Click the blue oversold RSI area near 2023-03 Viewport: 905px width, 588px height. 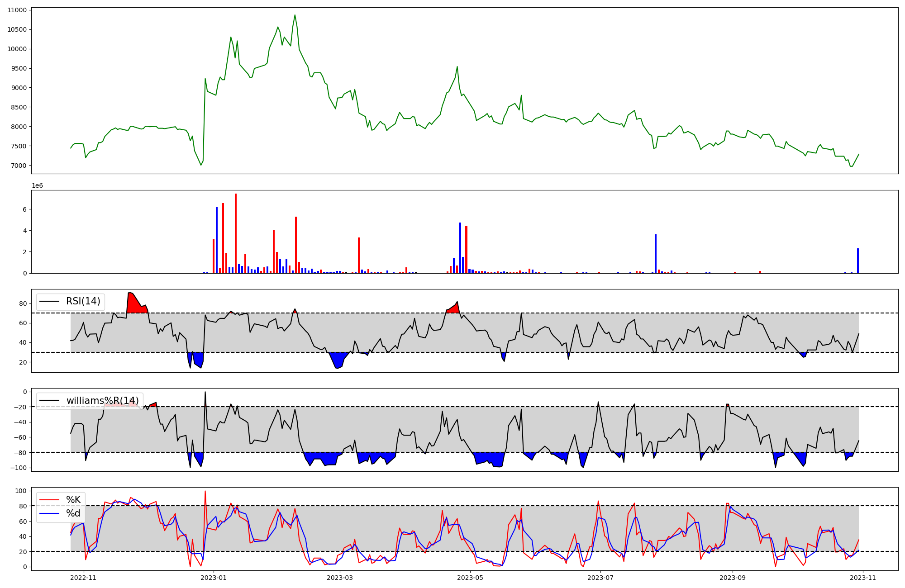(338, 359)
